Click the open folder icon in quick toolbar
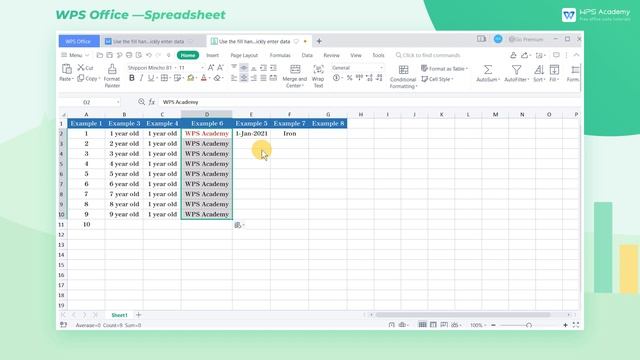 (x=100, y=55)
